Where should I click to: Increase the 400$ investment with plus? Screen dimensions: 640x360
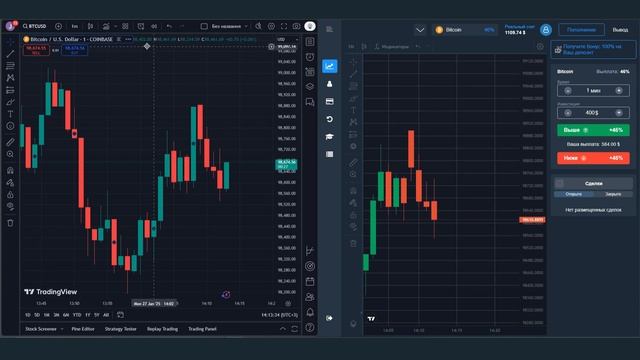619,113
